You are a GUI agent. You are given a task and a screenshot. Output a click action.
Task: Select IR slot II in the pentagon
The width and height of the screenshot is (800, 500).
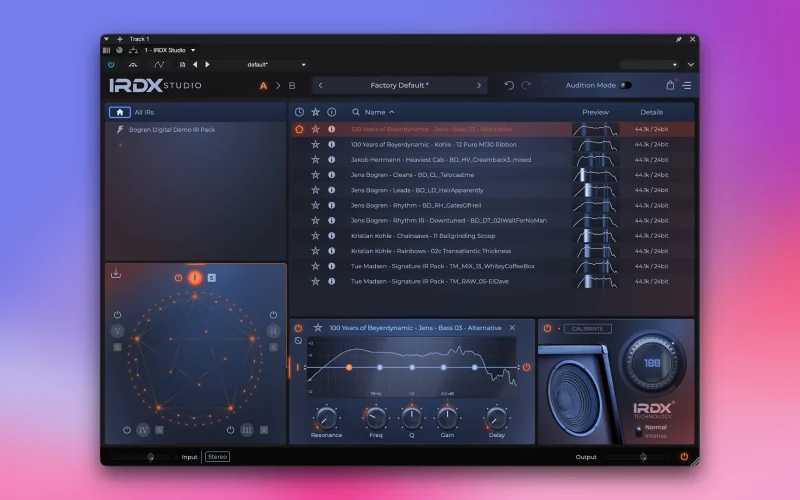coord(273,331)
